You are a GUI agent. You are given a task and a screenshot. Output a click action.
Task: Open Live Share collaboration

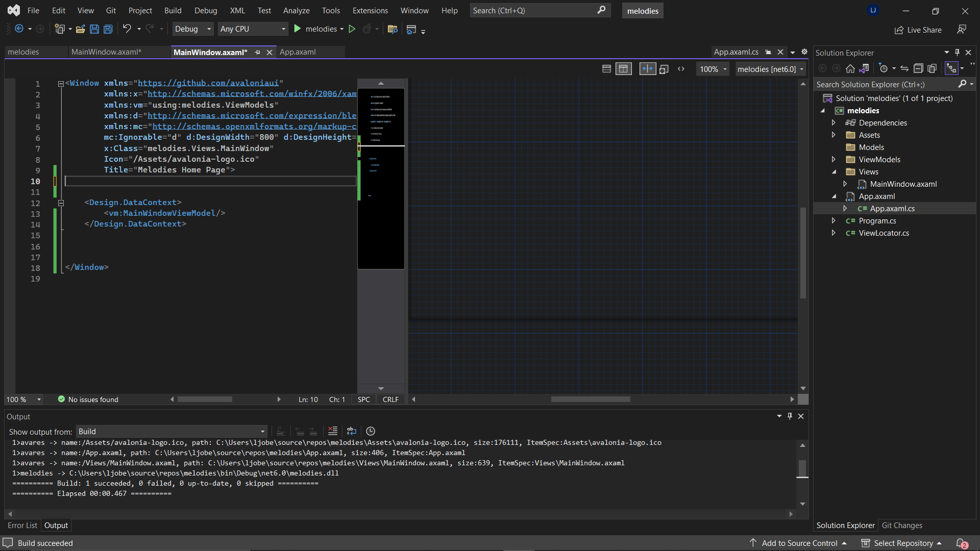click(x=918, y=30)
